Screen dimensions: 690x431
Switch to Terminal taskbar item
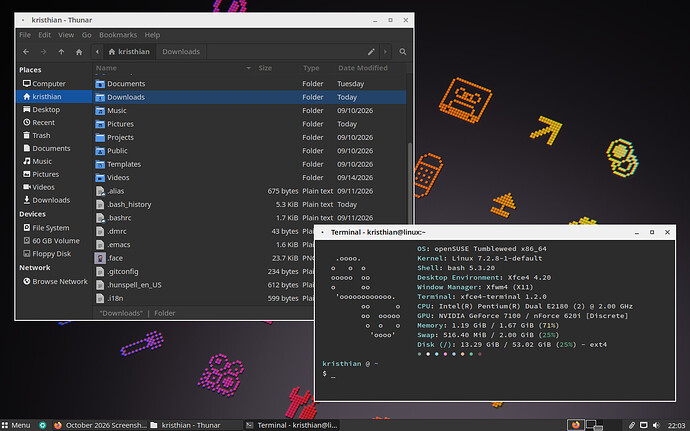coord(292,425)
